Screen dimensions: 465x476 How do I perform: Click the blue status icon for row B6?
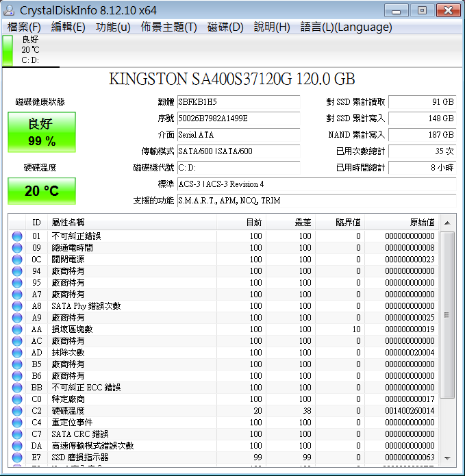[x=17, y=376]
